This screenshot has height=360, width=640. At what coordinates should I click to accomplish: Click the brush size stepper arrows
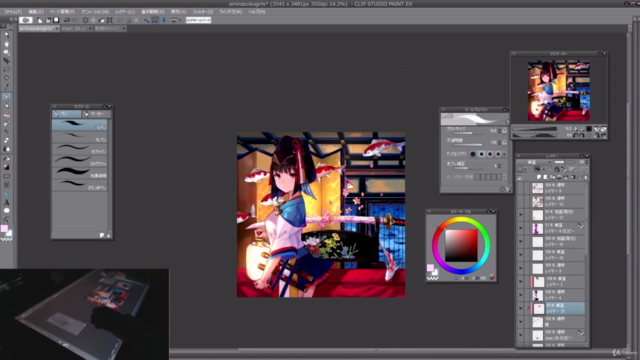point(499,131)
